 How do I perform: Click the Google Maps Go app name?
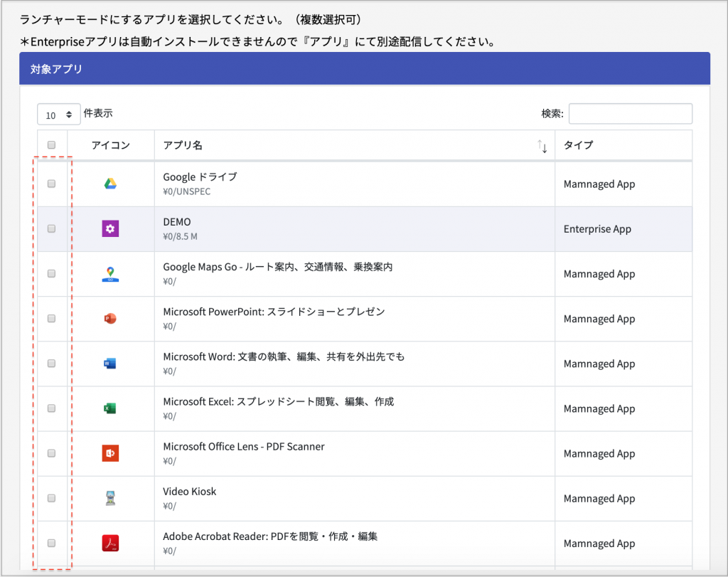click(x=278, y=267)
